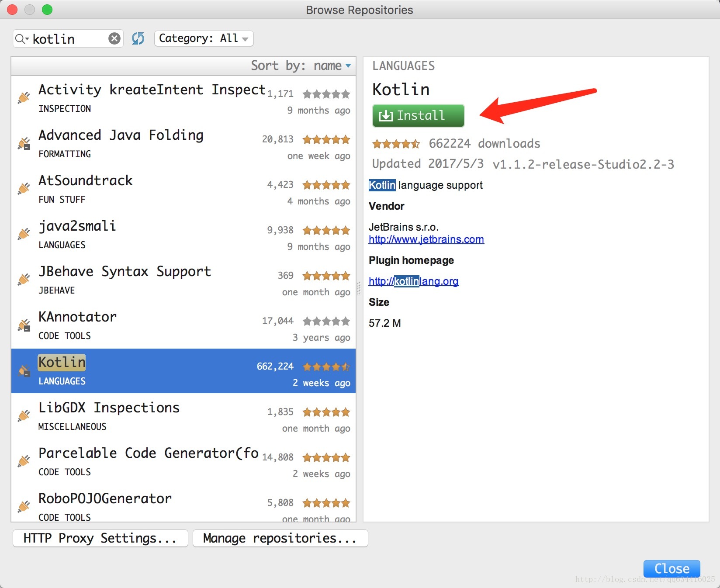Select KAnnotator plugin row
The width and height of the screenshot is (720, 588).
coord(183,326)
